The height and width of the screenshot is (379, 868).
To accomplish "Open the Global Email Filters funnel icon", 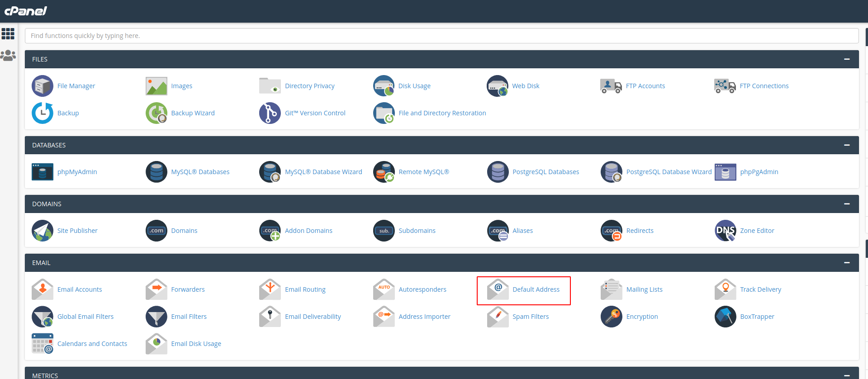I will pos(43,317).
